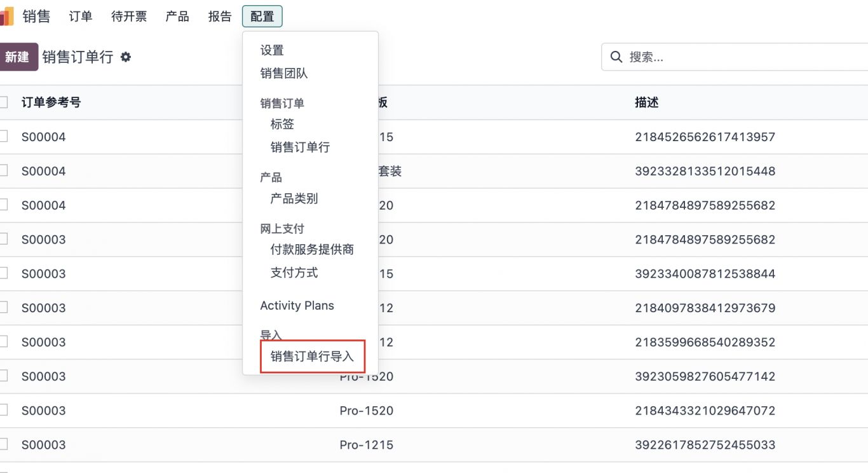This screenshot has height=473, width=868.
Task: Tick checkbox for row 3923328133512015448
Action: tap(3, 170)
